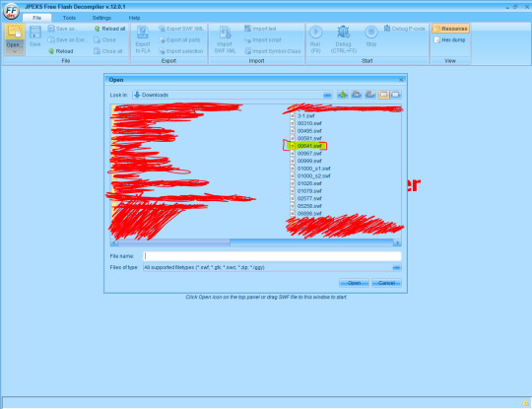Click Reload in the File group

(61, 51)
